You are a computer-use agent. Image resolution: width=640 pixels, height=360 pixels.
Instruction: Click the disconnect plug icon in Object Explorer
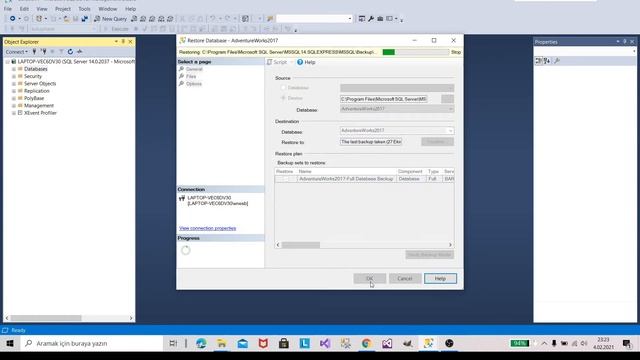coord(43,52)
